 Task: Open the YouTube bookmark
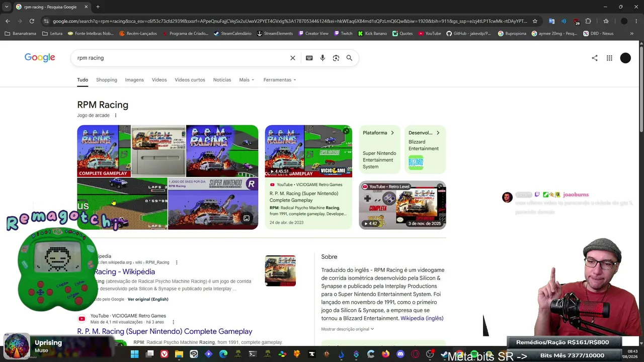(x=429, y=34)
